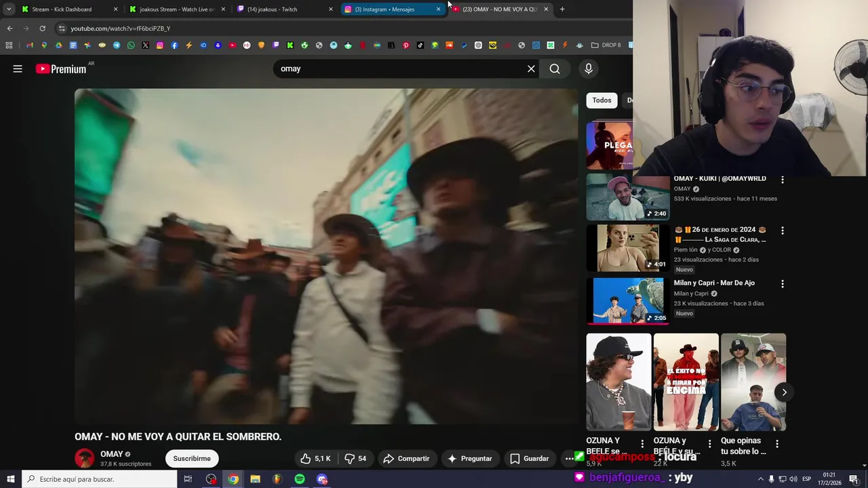The height and width of the screenshot is (488, 868).
Task: Show next Shorts with arrow
Action: (784, 392)
